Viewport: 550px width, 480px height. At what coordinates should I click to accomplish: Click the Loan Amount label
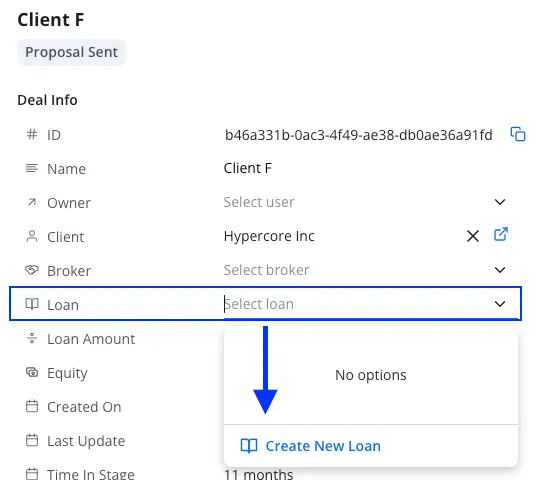91,339
